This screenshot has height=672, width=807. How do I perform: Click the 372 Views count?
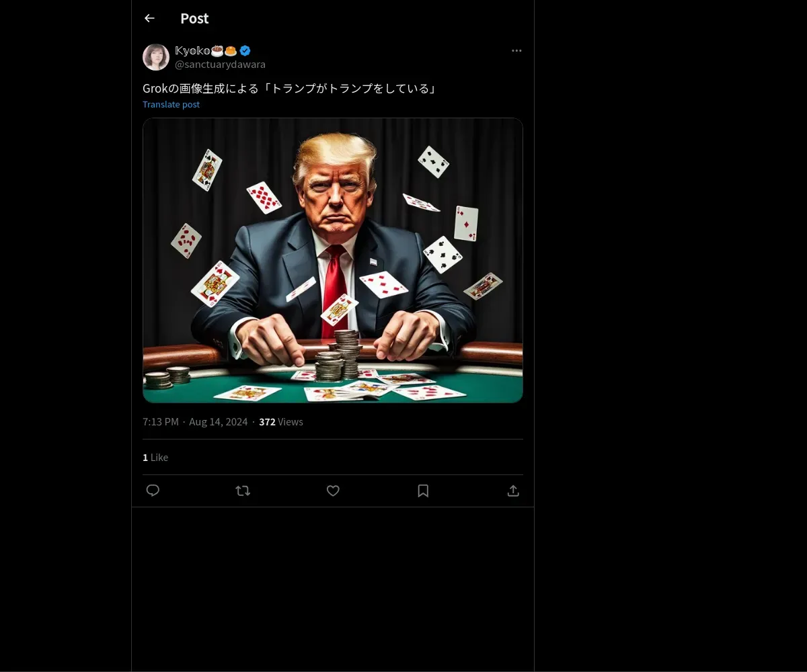coord(280,422)
